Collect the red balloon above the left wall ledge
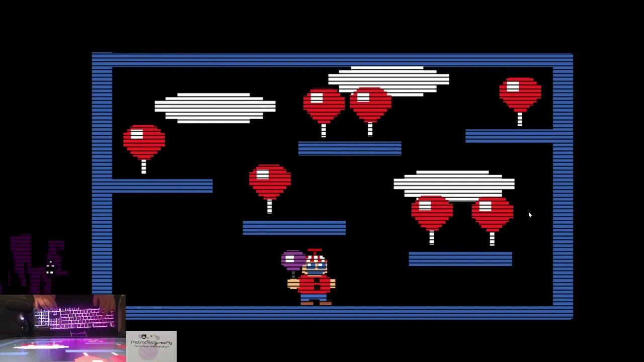644x362 pixels. (x=144, y=149)
